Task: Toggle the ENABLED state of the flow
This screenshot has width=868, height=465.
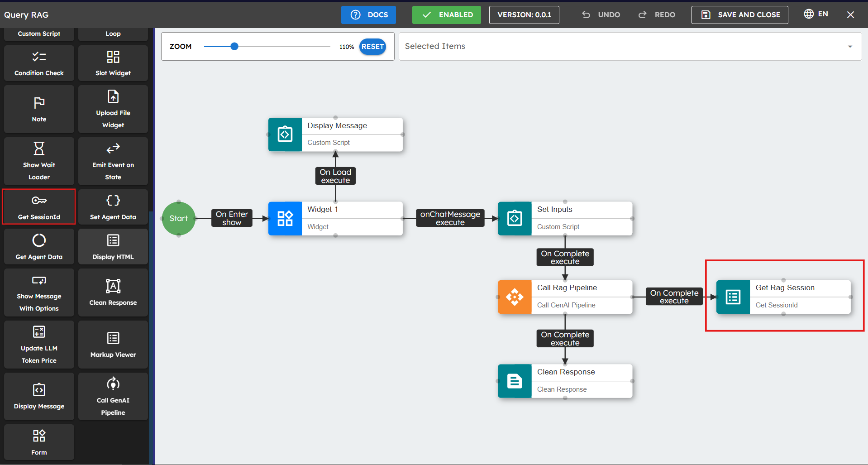Action: [x=446, y=14]
